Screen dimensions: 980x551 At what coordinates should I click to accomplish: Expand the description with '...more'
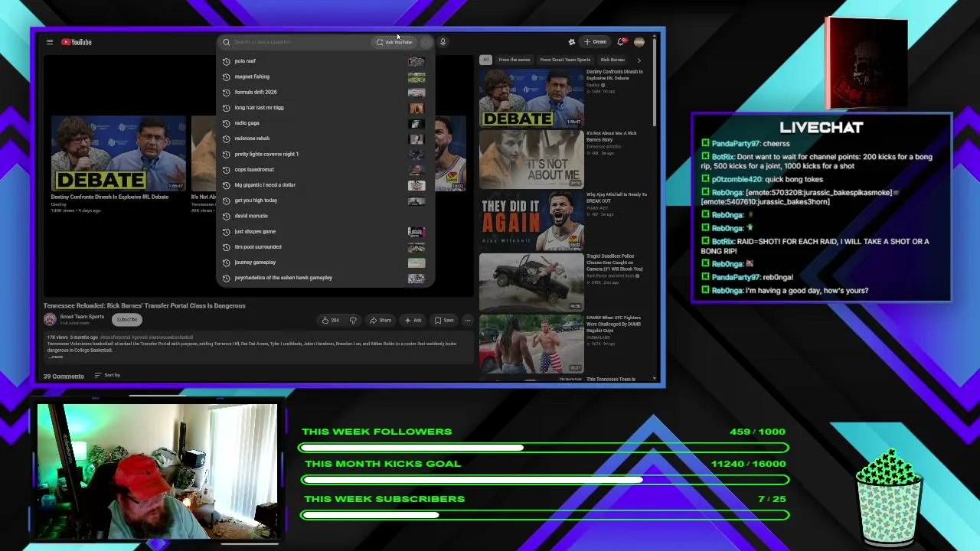point(56,357)
